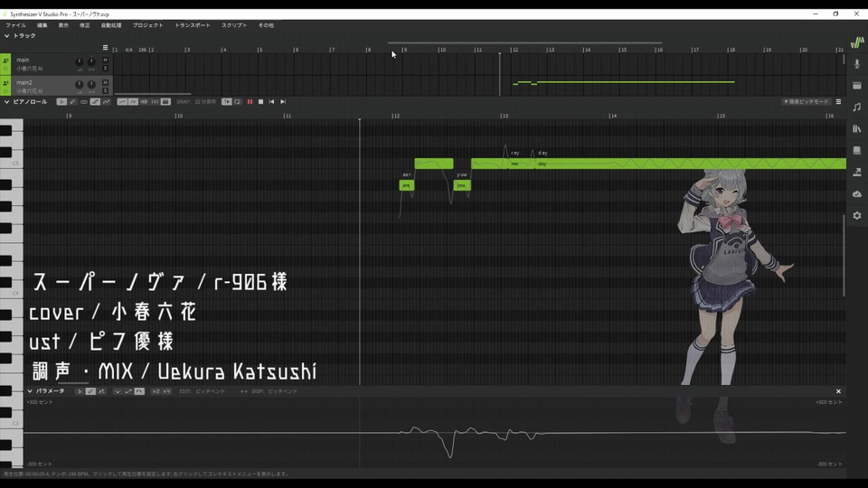This screenshot has height=488, width=868.
Task: Adjust the main track volume knob
Action: coord(80,61)
